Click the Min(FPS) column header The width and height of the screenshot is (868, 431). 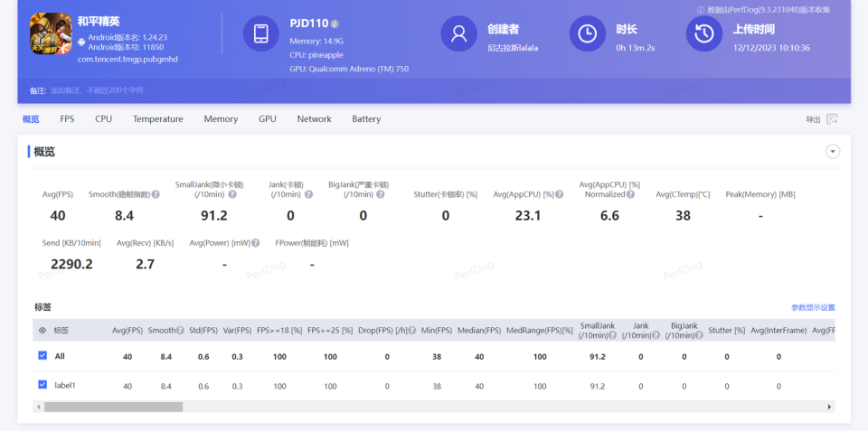coord(437,331)
